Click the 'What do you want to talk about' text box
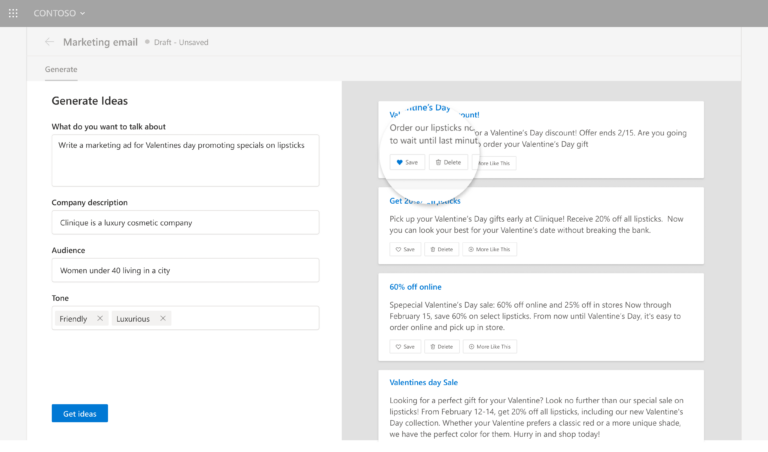 tap(185, 160)
